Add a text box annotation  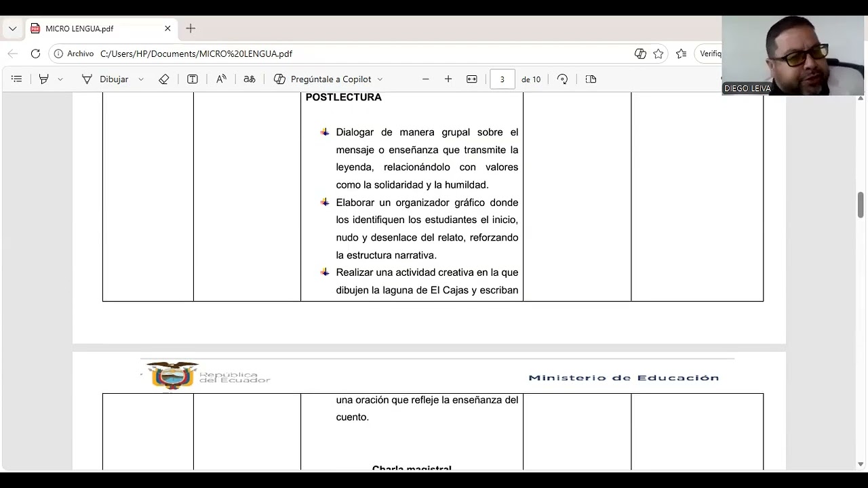(193, 79)
